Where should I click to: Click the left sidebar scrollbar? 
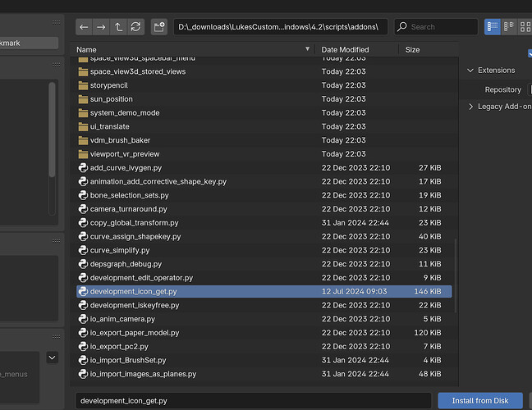click(x=52, y=129)
